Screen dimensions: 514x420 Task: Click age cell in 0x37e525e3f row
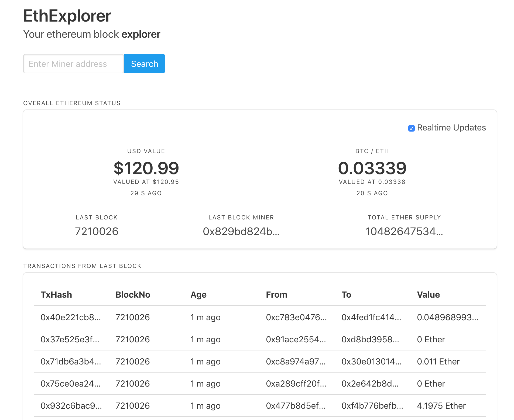click(x=205, y=339)
